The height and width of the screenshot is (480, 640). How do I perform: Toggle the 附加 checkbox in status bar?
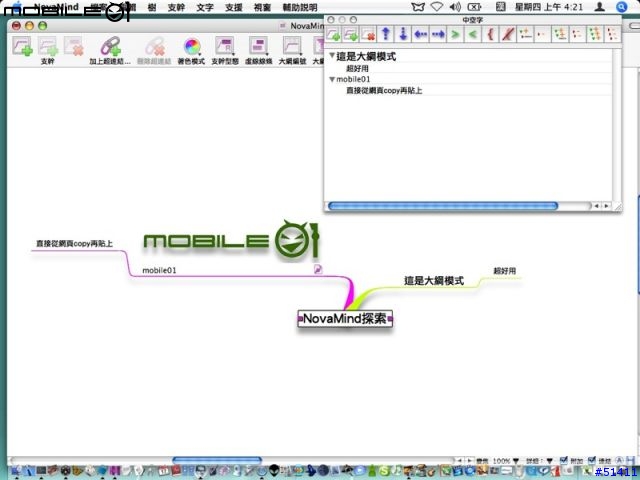[564, 460]
